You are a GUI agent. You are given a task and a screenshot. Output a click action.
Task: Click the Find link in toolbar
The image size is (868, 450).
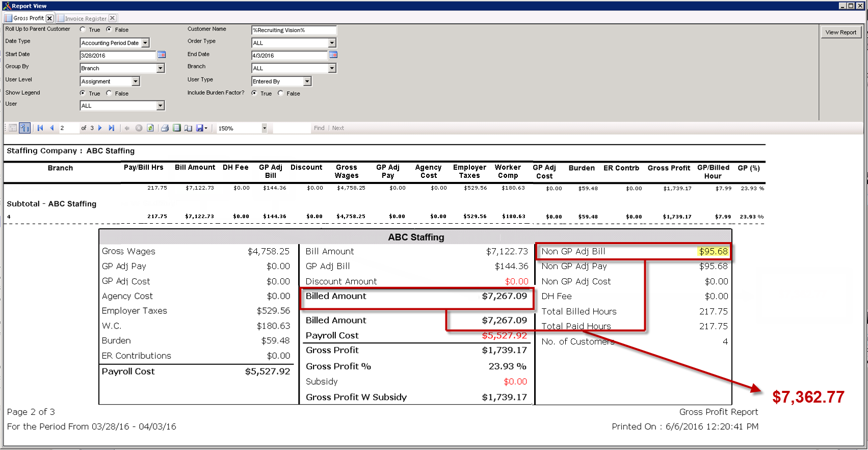coord(319,128)
